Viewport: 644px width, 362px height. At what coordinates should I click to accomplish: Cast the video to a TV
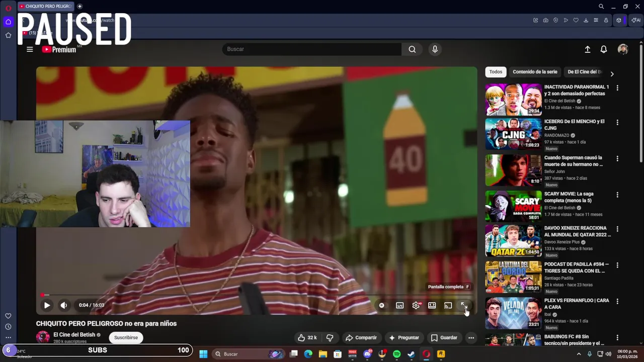(448, 305)
